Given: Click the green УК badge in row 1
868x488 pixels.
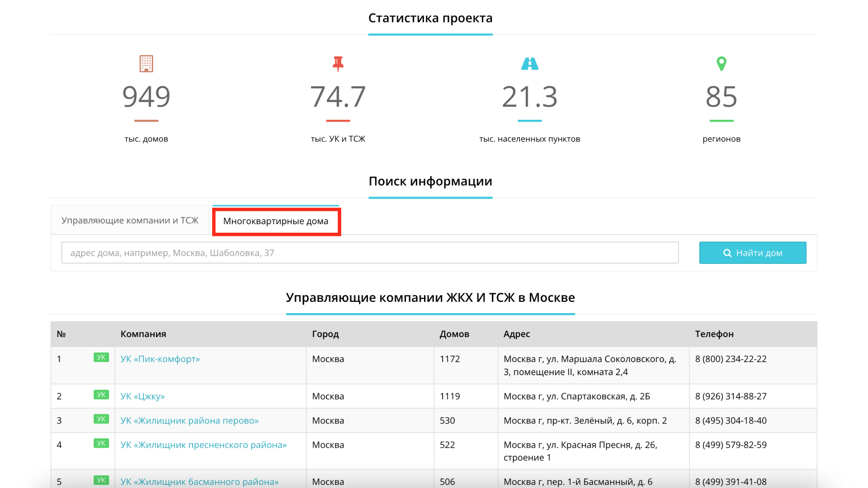Looking at the screenshot, I should click(101, 357).
